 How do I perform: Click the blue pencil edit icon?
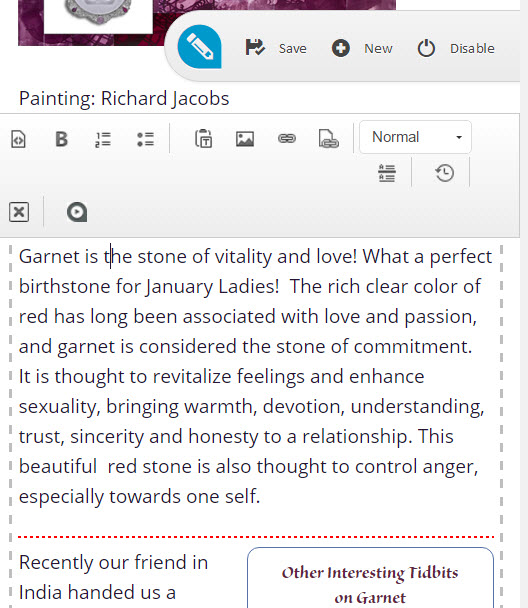pyautogui.click(x=199, y=47)
